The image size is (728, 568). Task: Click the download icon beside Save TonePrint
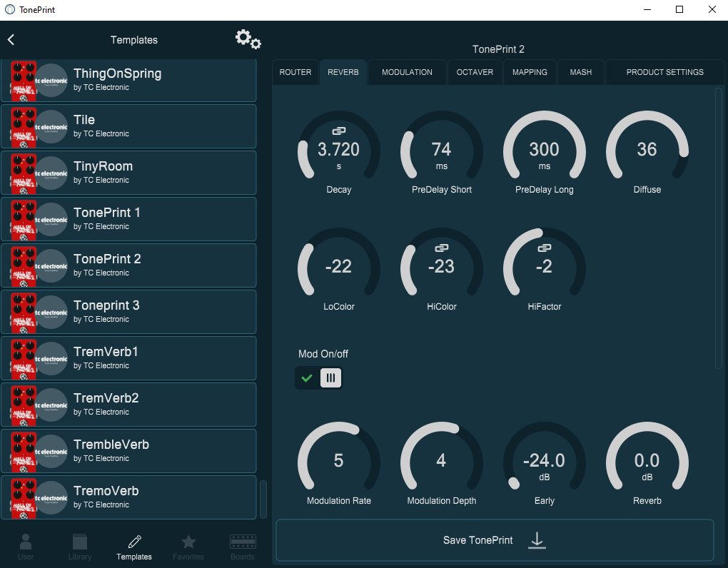tap(537, 540)
